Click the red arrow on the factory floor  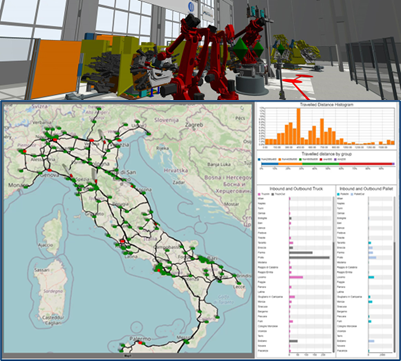click(x=298, y=83)
